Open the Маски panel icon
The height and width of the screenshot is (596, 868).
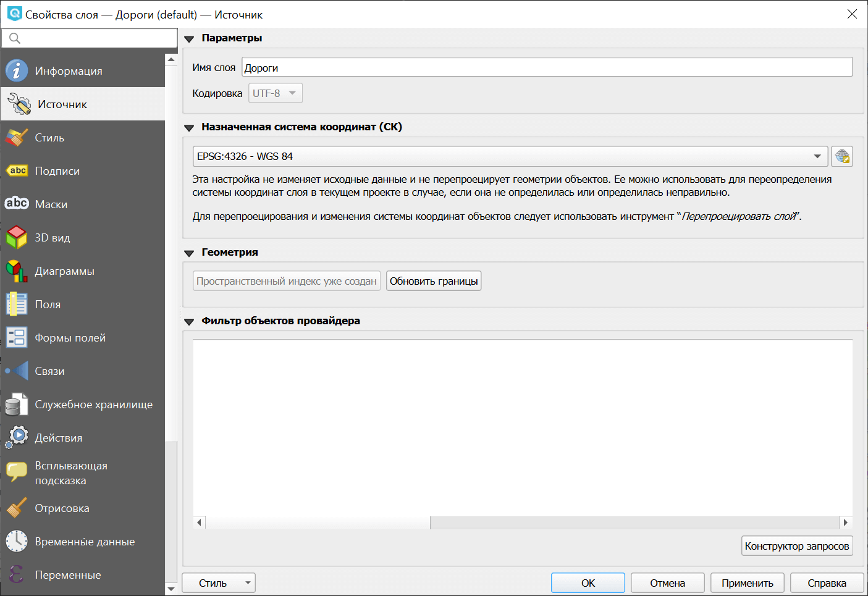tap(16, 204)
